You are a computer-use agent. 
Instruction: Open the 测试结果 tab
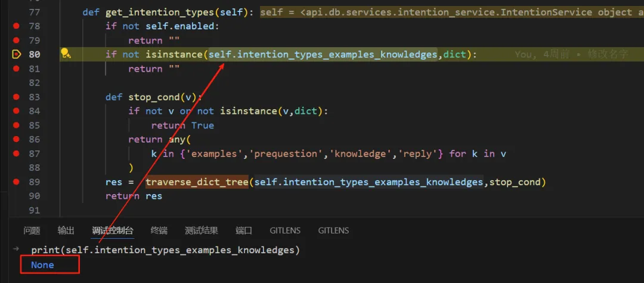click(x=202, y=230)
